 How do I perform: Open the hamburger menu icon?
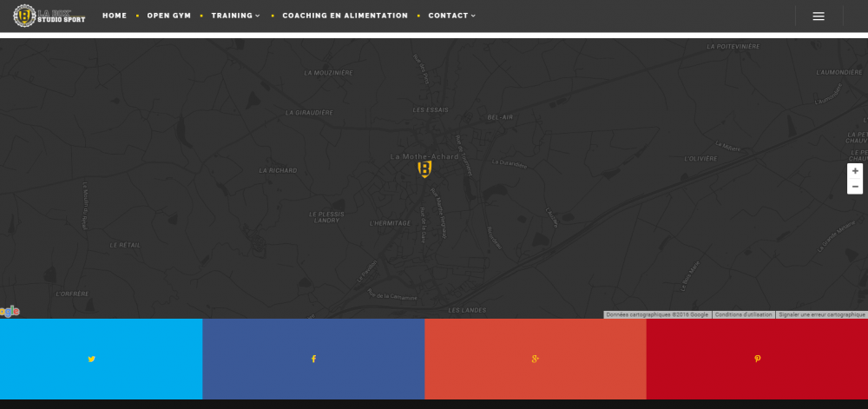pos(819,16)
